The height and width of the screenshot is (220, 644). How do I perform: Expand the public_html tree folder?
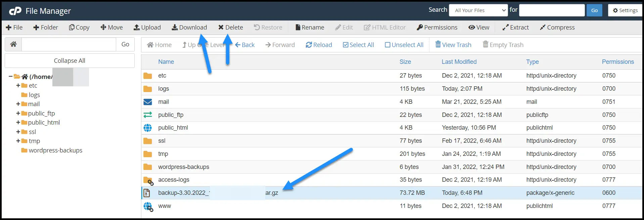[x=18, y=123]
